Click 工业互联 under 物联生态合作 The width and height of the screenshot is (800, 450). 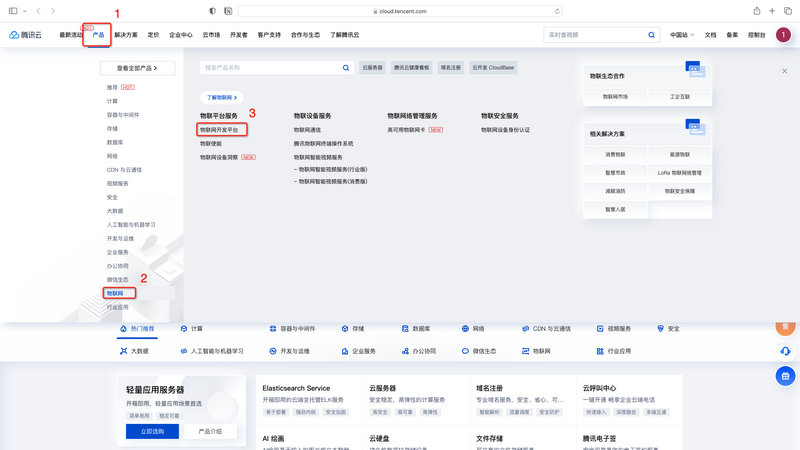[680, 96]
